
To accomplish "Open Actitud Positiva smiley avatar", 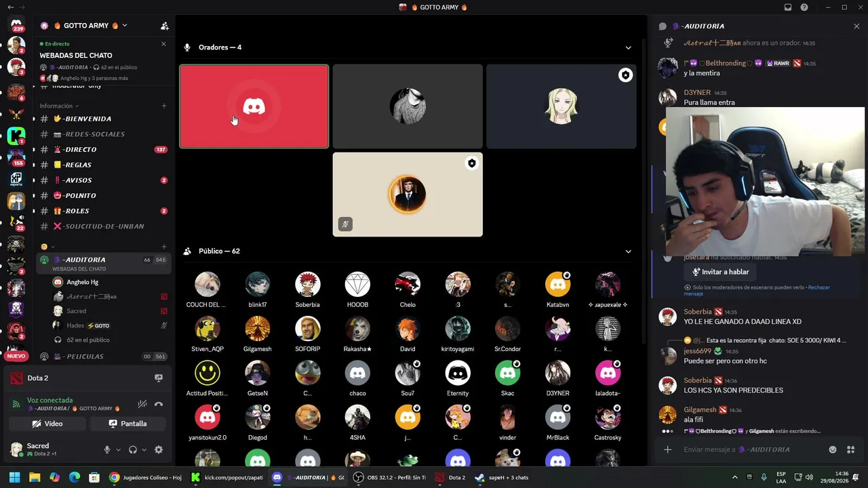I will click(x=208, y=373).
